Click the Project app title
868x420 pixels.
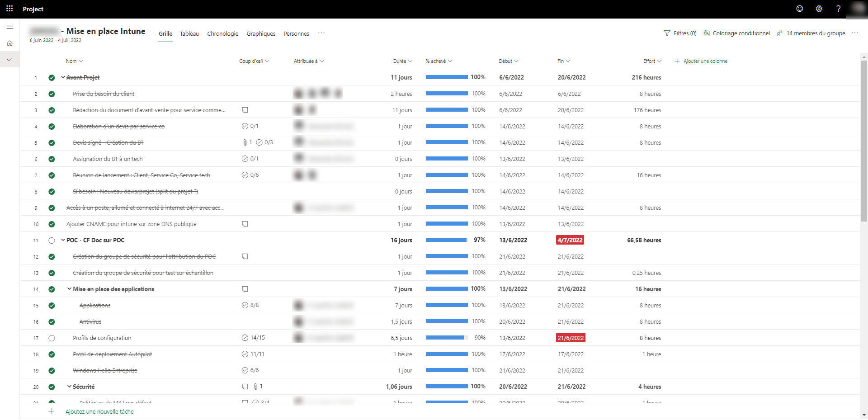pyautogui.click(x=33, y=9)
